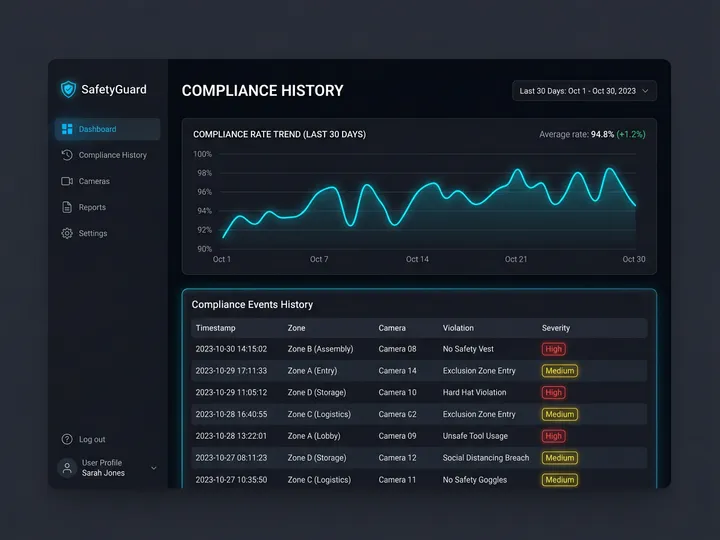Viewport: 720px width, 540px height.
Task: Click Hard Hat Violation text
Action: coord(474,393)
